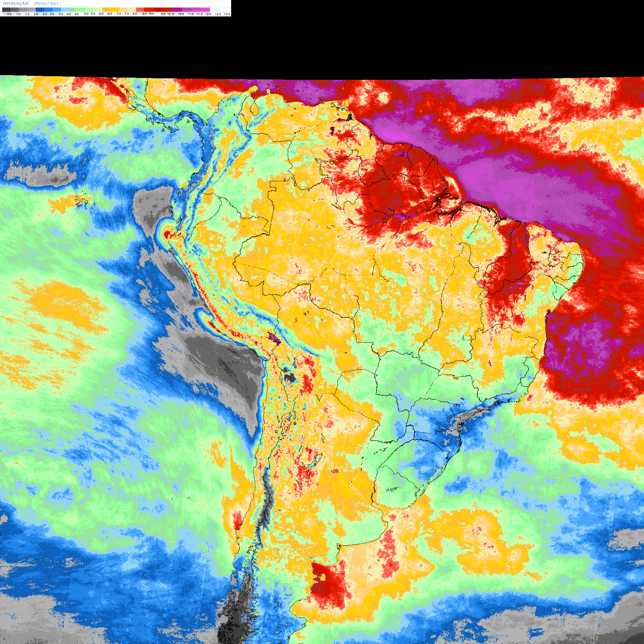Pick the white swatch at legend end
644x644 pixels.
(225, 10)
